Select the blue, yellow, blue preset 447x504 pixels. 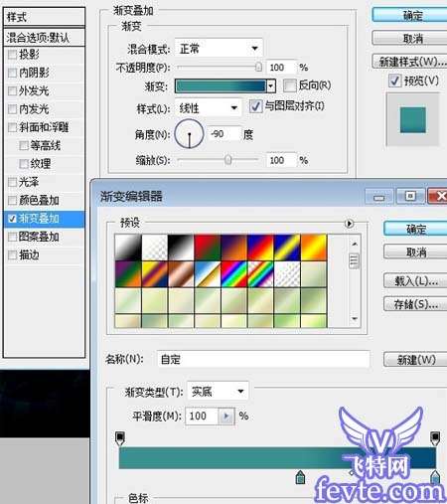coord(287,248)
